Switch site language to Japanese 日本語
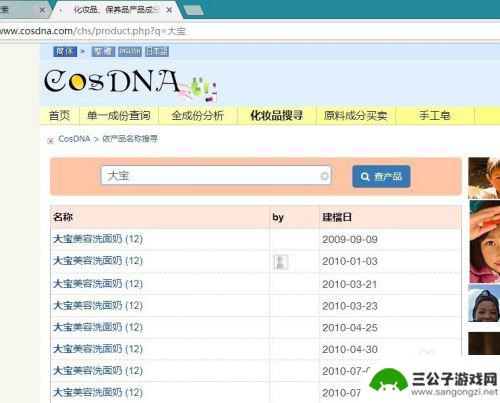 [x=157, y=51]
